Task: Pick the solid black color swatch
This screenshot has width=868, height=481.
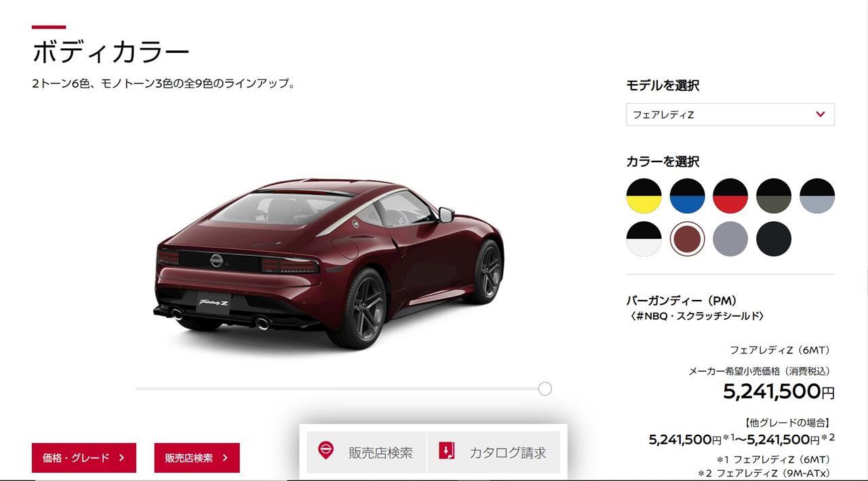Action: coord(774,239)
